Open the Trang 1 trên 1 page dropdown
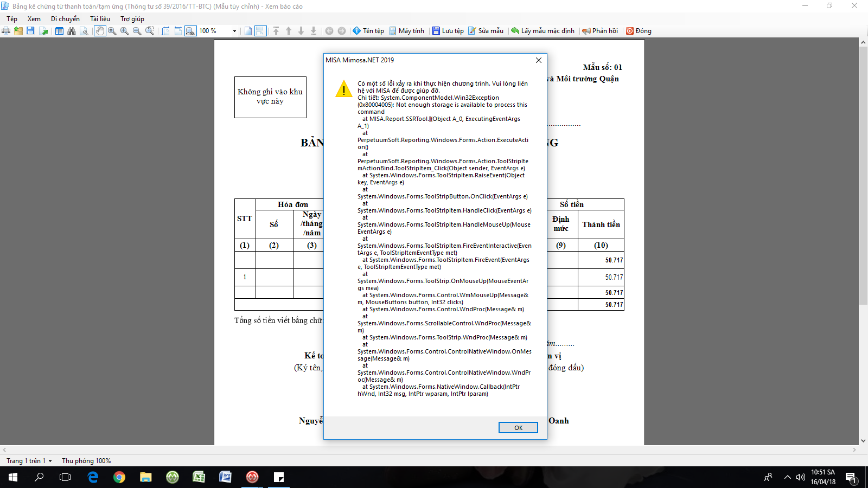The image size is (868, 488). 29,461
